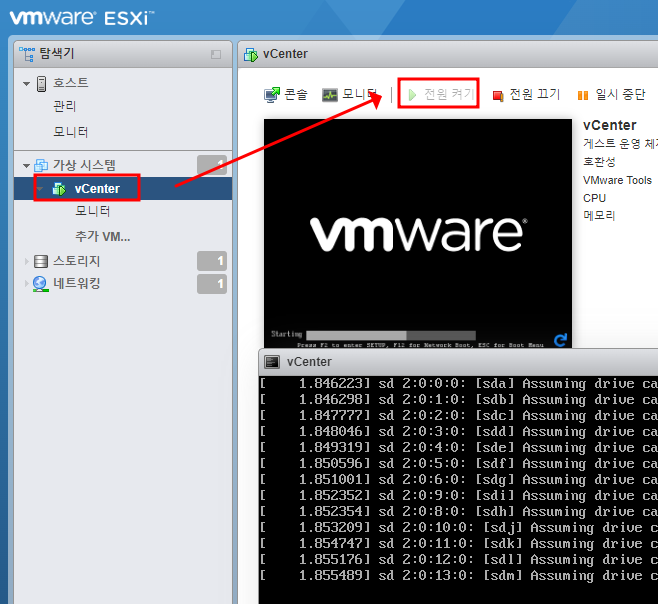Screen dimensions: 658x604
Task: Click the Suspend (일시 중단) button
Action: [611, 94]
